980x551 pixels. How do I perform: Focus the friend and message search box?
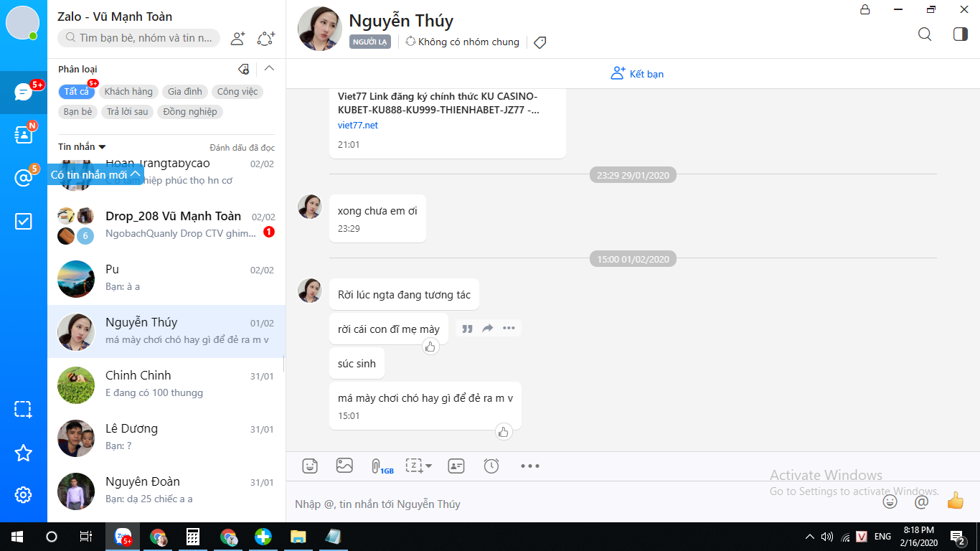(139, 38)
